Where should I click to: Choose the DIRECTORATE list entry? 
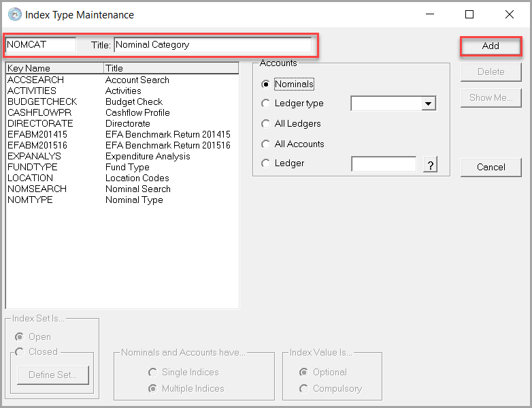point(40,123)
